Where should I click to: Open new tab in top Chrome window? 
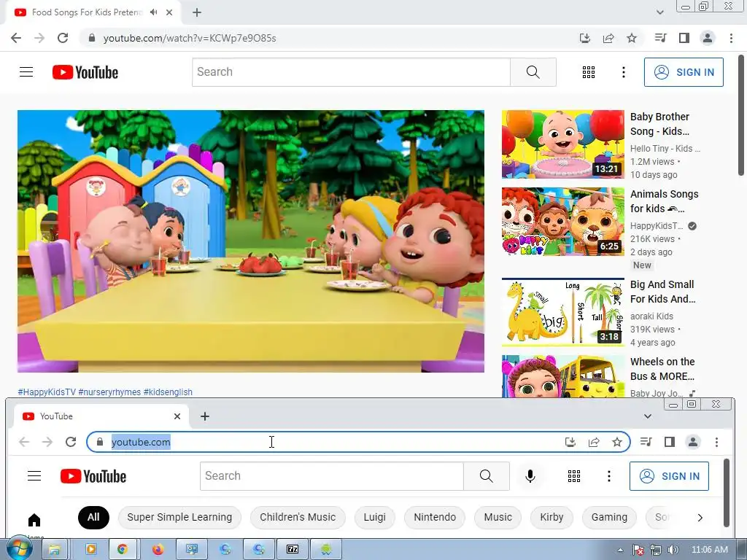click(197, 13)
